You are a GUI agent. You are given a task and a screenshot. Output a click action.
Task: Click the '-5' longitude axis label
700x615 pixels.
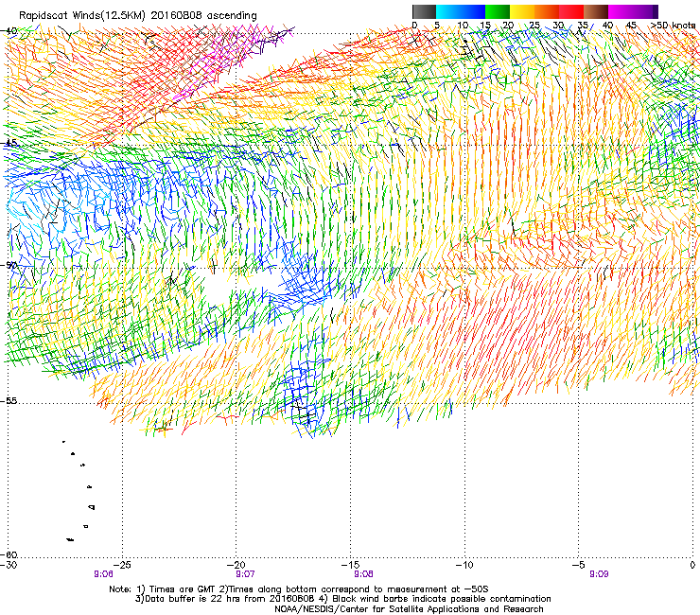click(579, 566)
